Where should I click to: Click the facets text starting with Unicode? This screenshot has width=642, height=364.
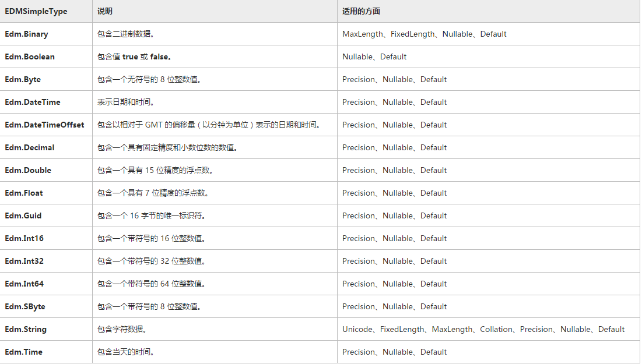pyautogui.click(x=483, y=329)
